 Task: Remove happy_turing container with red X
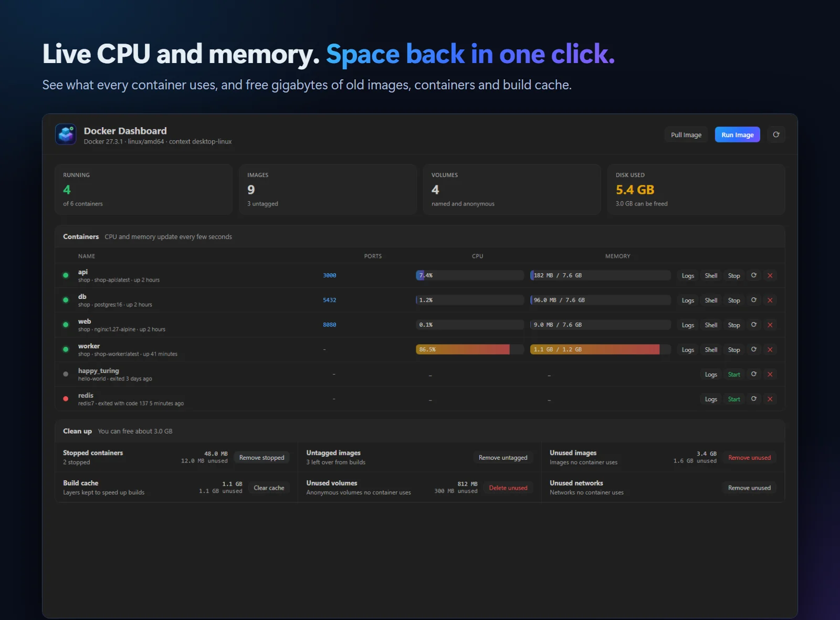coord(770,374)
